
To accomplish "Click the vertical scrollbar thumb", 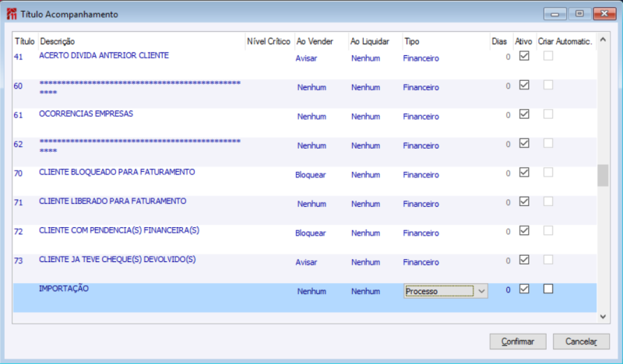I will [603, 175].
